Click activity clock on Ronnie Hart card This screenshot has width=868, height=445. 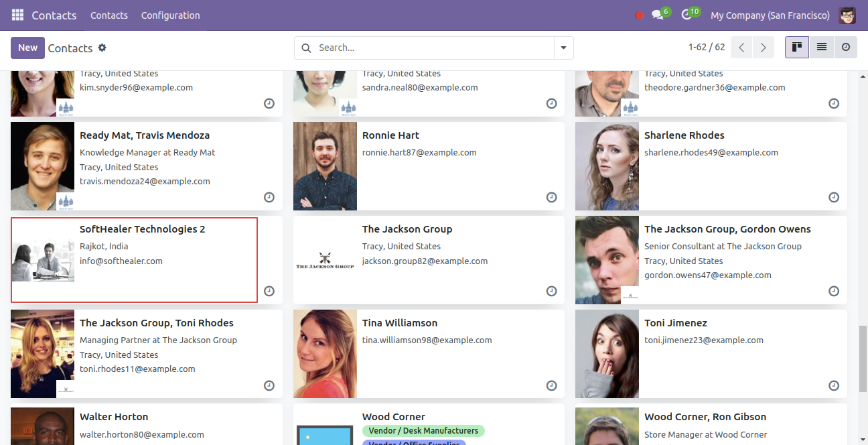[551, 197]
